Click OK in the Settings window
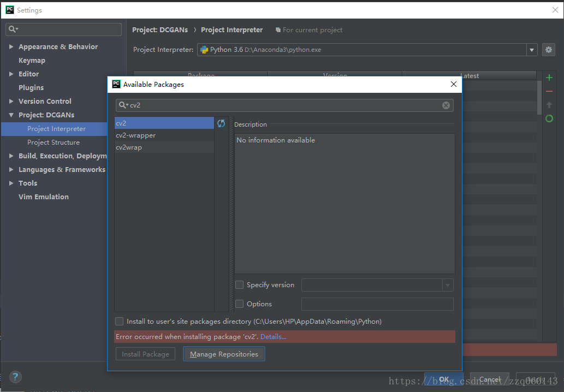Image resolution: width=564 pixels, height=392 pixels. 444,379
